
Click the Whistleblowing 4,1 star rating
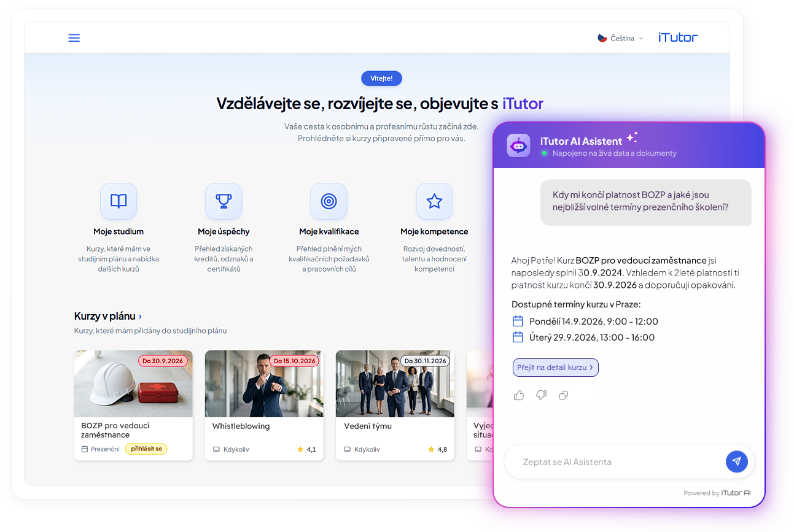point(306,449)
